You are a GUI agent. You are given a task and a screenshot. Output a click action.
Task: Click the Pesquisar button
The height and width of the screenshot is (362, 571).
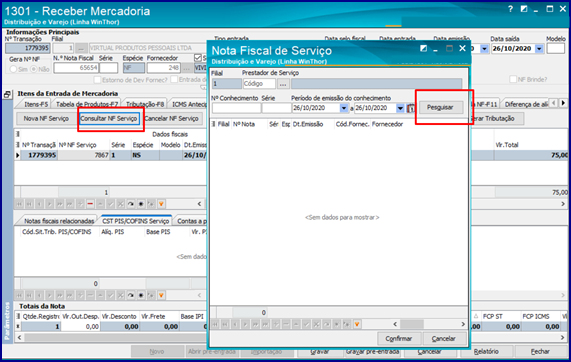(x=440, y=107)
